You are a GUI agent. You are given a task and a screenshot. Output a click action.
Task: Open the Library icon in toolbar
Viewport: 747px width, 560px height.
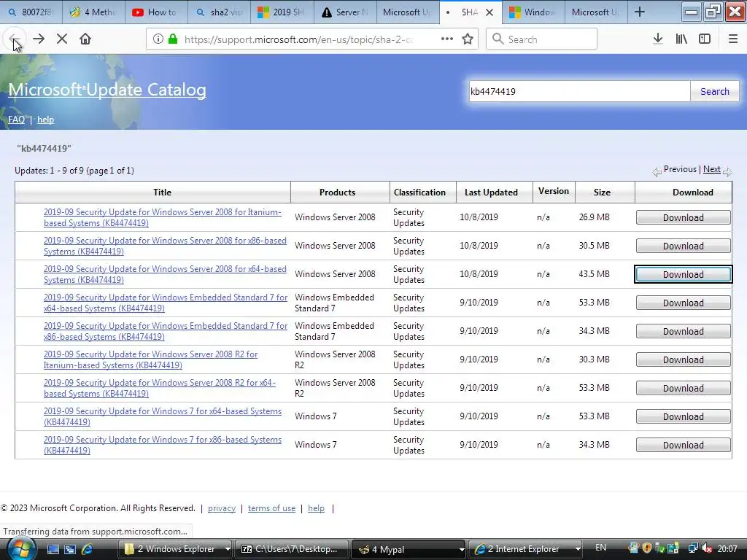coord(681,39)
